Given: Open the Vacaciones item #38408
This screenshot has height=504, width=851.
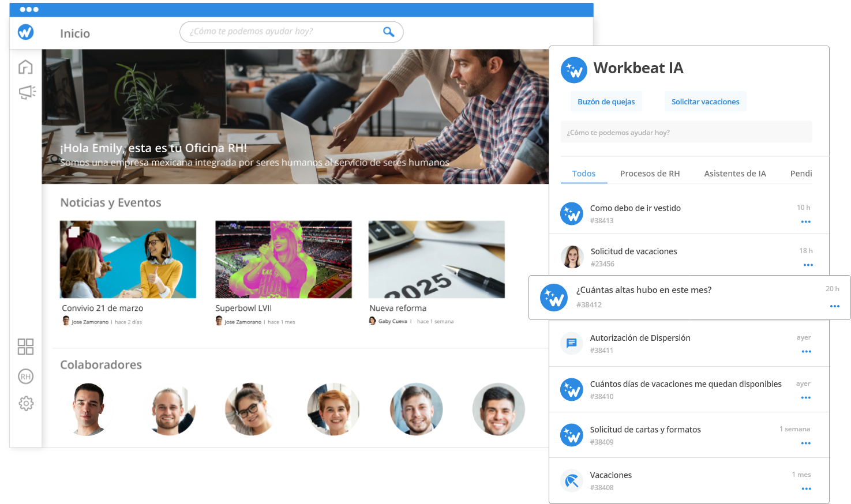Looking at the screenshot, I should pos(689,480).
